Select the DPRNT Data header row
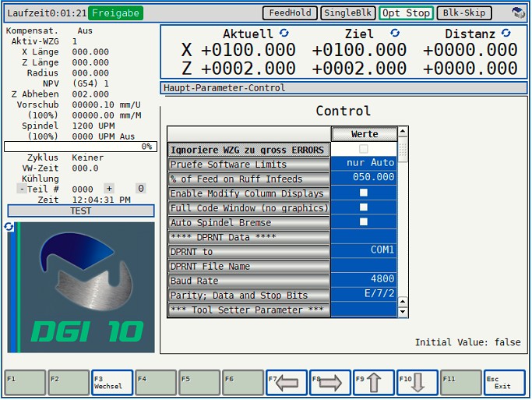Screen dimensions: 532x400 248,237
